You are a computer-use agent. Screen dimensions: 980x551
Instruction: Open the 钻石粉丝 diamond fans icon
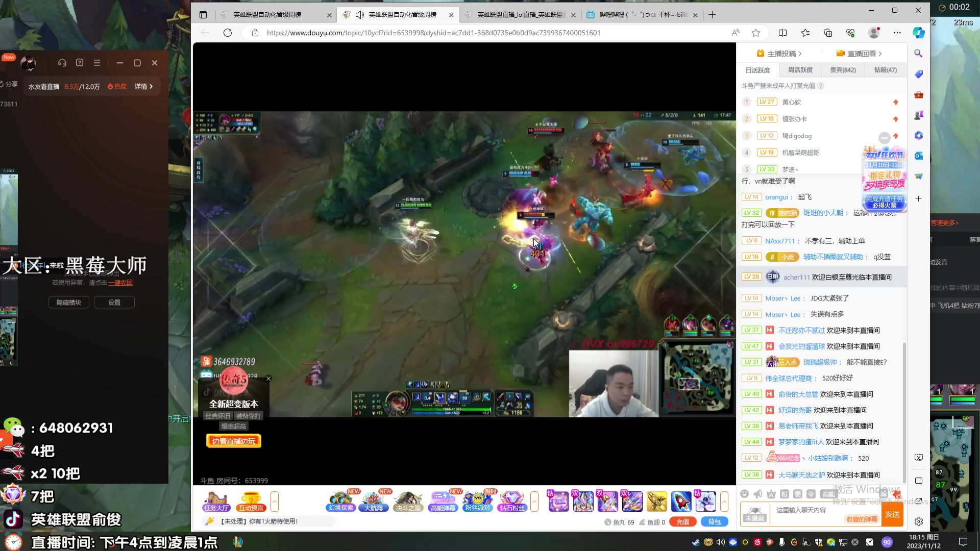click(512, 501)
